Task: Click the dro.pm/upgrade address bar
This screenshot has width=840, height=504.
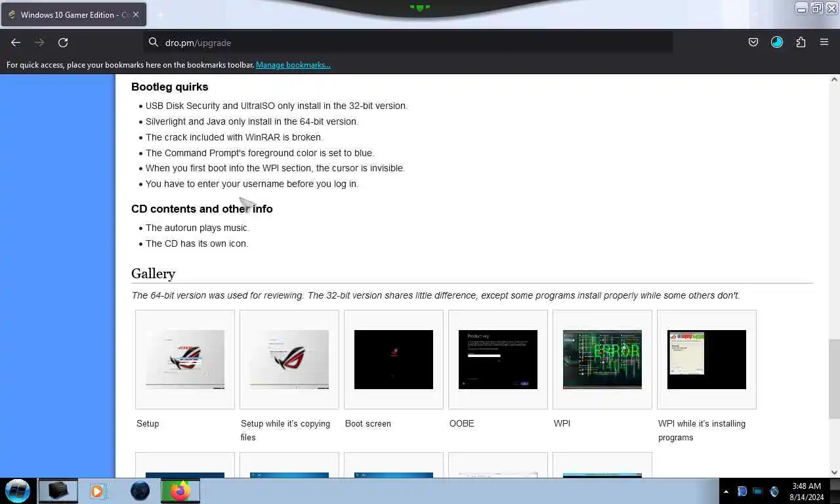Action: pyautogui.click(x=408, y=43)
